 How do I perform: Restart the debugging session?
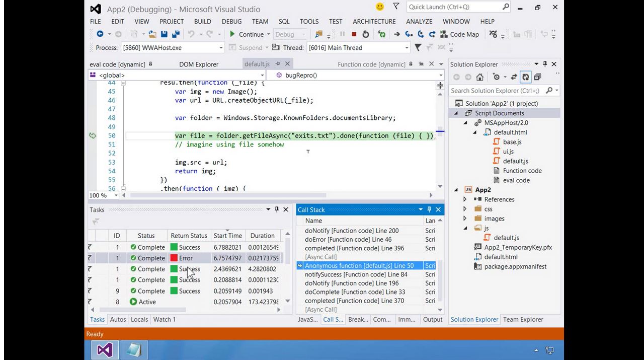tap(365, 34)
